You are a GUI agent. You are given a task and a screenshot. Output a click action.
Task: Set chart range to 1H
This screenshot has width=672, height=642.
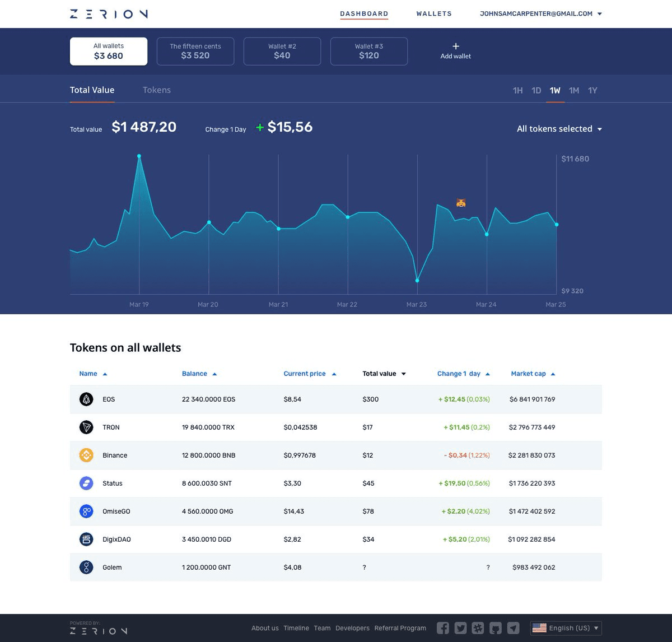point(518,91)
